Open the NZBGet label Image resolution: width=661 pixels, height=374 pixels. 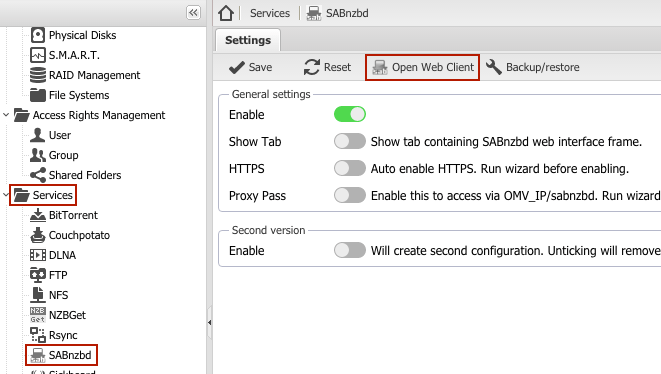point(67,315)
